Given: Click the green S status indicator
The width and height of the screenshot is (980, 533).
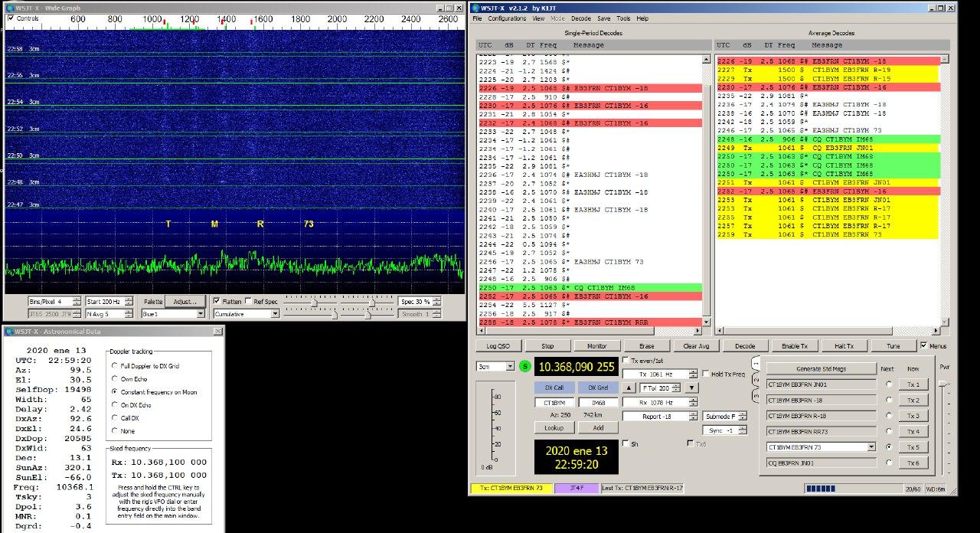Looking at the screenshot, I should [524, 366].
